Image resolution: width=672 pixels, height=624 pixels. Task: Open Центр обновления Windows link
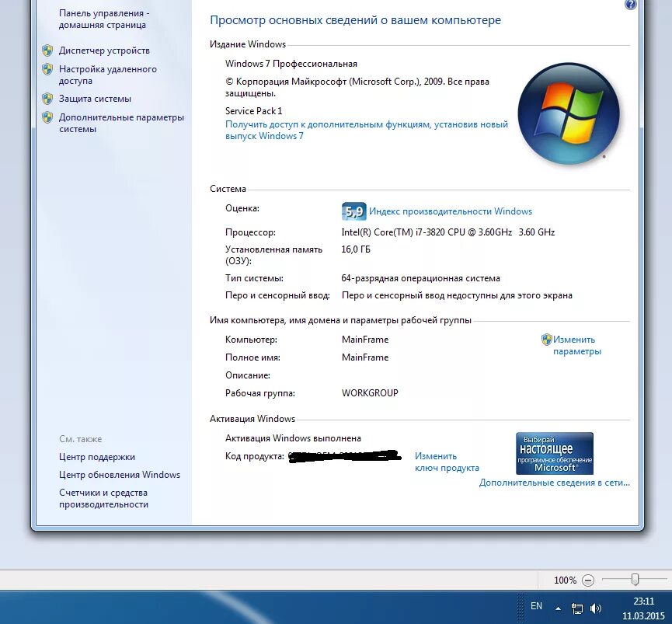pyautogui.click(x=120, y=475)
